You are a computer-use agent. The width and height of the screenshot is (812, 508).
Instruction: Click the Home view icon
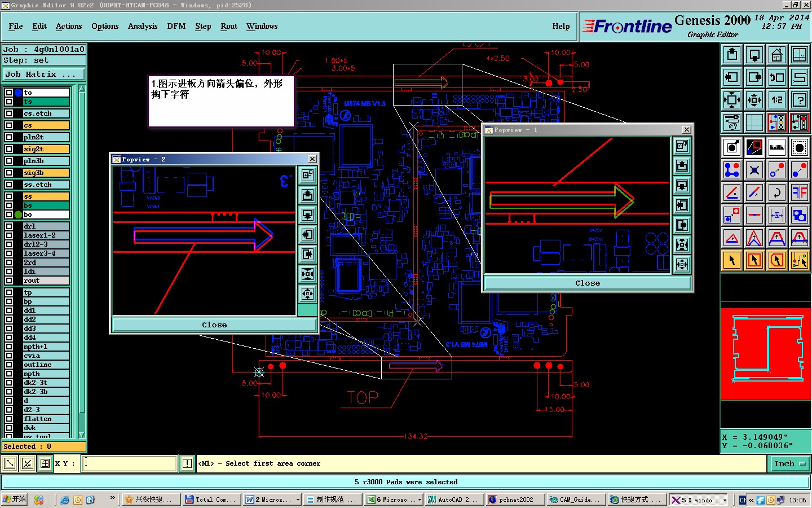coord(777,55)
